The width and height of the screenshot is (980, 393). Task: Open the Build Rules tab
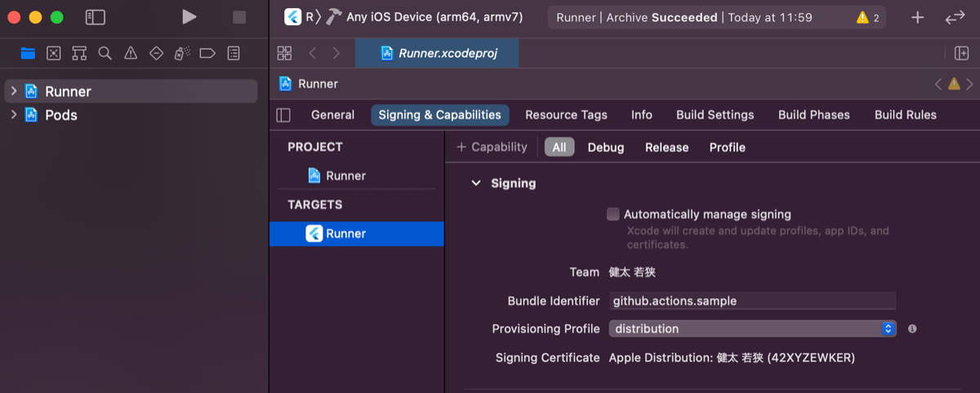click(x=906, y=115)
